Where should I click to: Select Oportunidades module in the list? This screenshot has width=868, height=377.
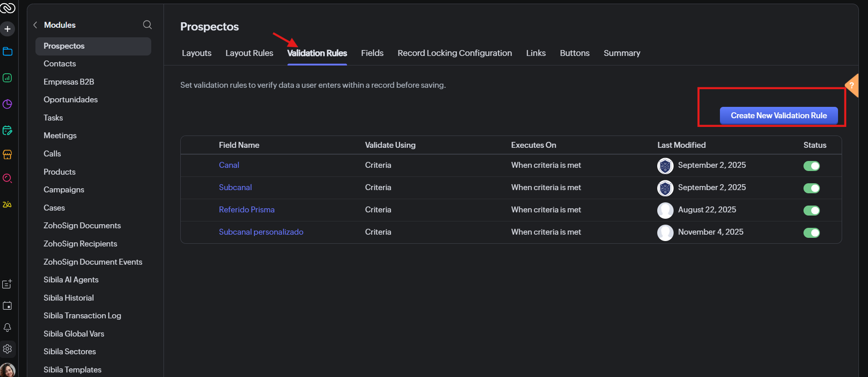point(71,100)
